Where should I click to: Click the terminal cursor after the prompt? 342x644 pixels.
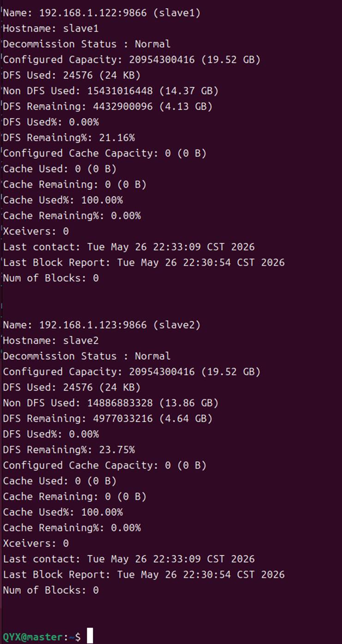[x=90, y=636]
